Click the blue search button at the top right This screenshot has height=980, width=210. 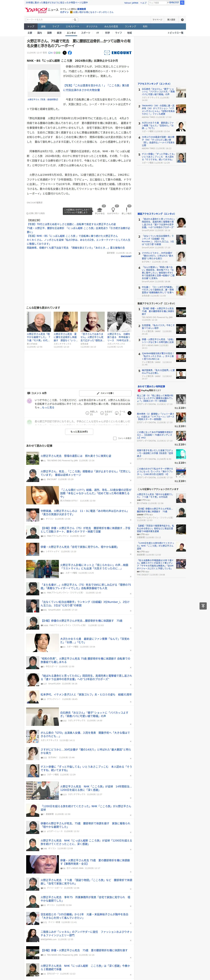pos(182,3)
